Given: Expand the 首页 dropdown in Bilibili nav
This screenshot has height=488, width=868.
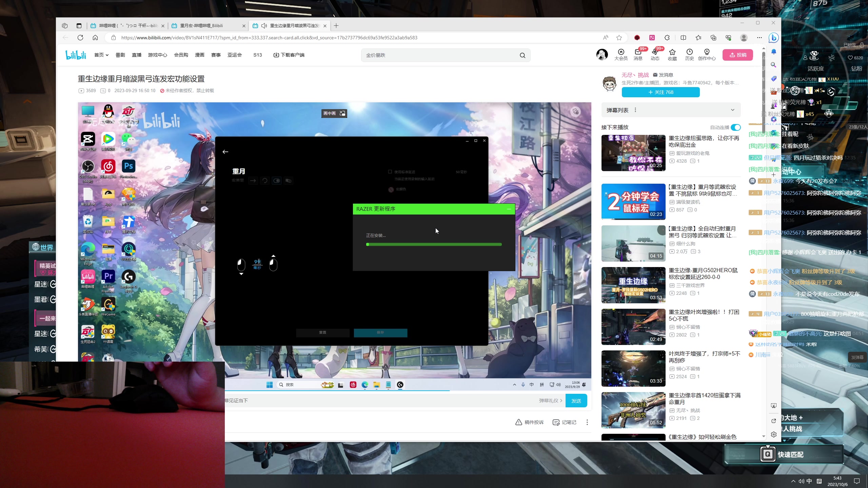Looking at the screenshot, I should coord(101,55).
